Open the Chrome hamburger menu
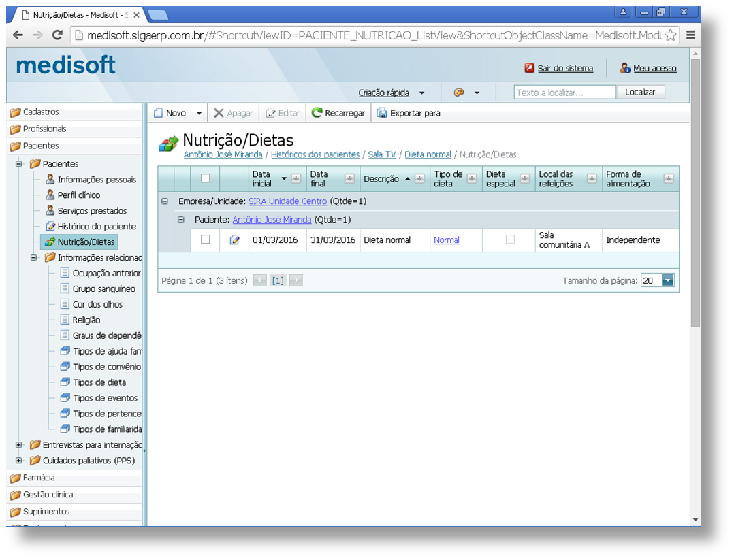Viewport: 734px width, 560px height. (x=690, y=35)
